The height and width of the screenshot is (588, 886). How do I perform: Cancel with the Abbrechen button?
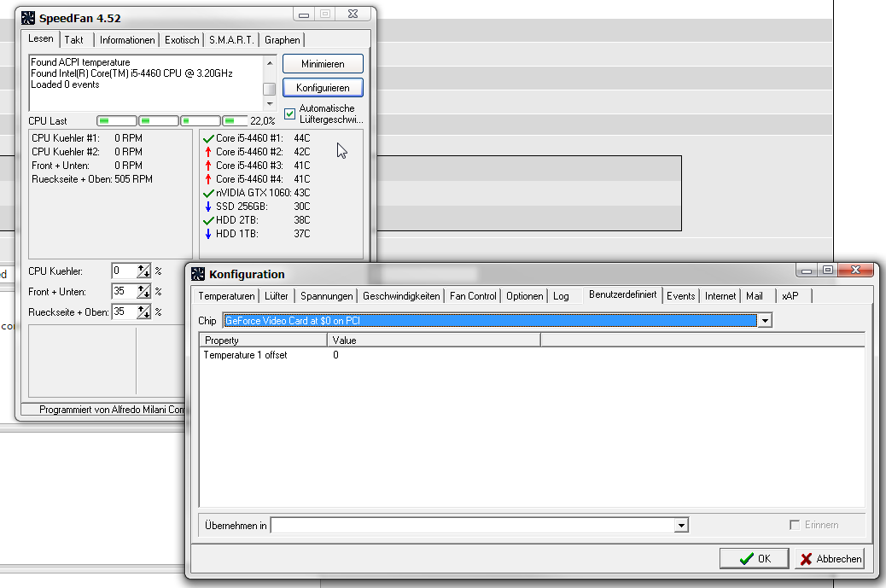[x=830, y=559]
